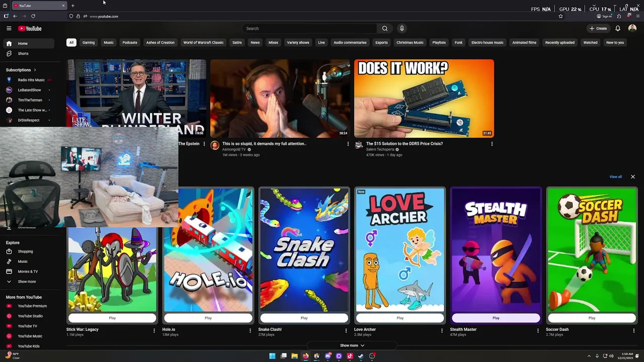Open options for Soccer Dash

click(633, 330)
